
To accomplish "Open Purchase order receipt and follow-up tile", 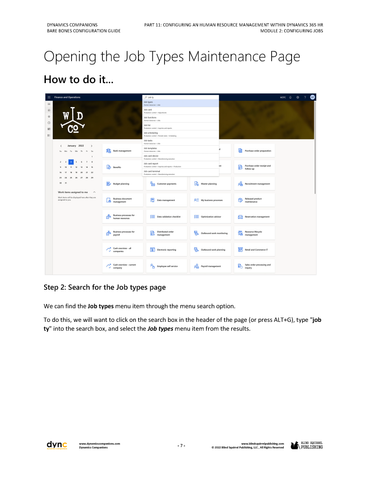I will point(254,167).
